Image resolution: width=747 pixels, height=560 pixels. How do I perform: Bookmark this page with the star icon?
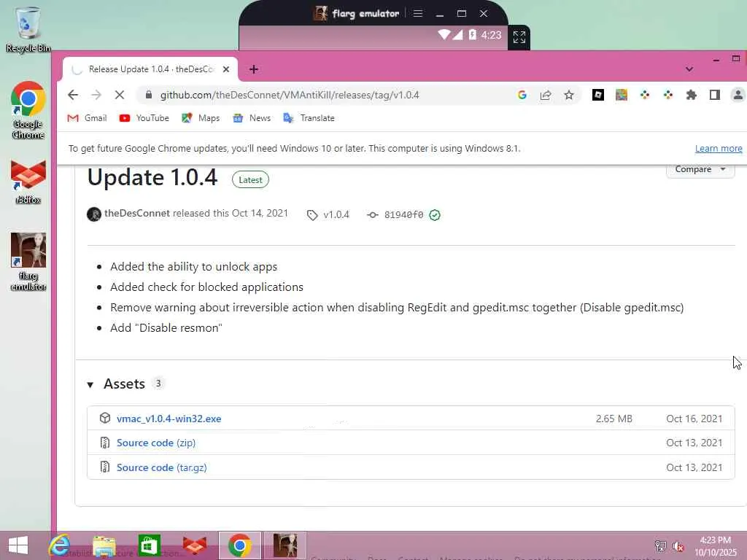pos(569,95)
